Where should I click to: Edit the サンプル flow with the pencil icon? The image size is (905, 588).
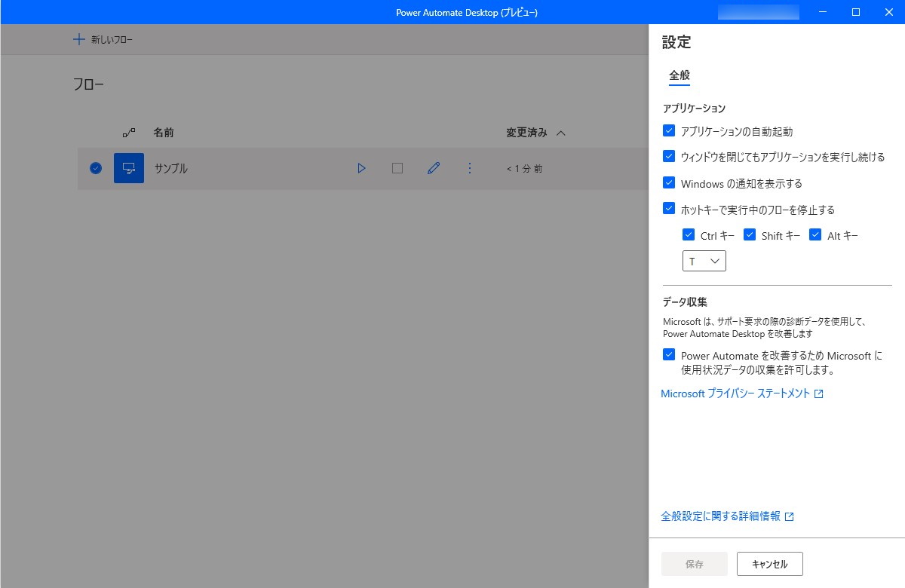(x=434, y=168)
